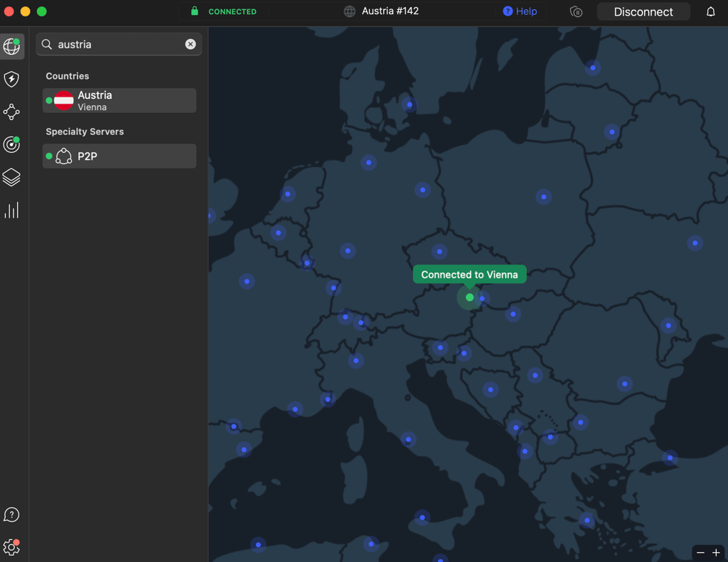This screenshot has height=562, width=728.
Task: Click the pause connection shield icon
Action: point(576,11)
